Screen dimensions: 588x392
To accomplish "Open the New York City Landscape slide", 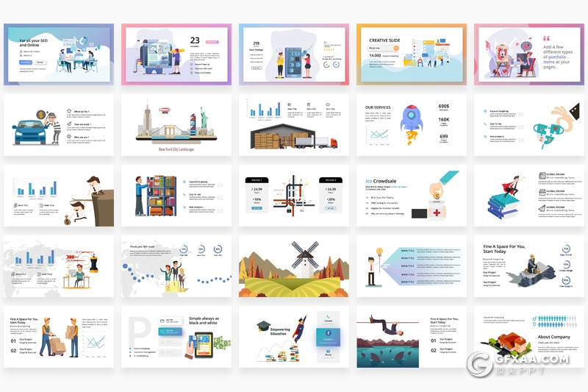I will coord(176,124).
